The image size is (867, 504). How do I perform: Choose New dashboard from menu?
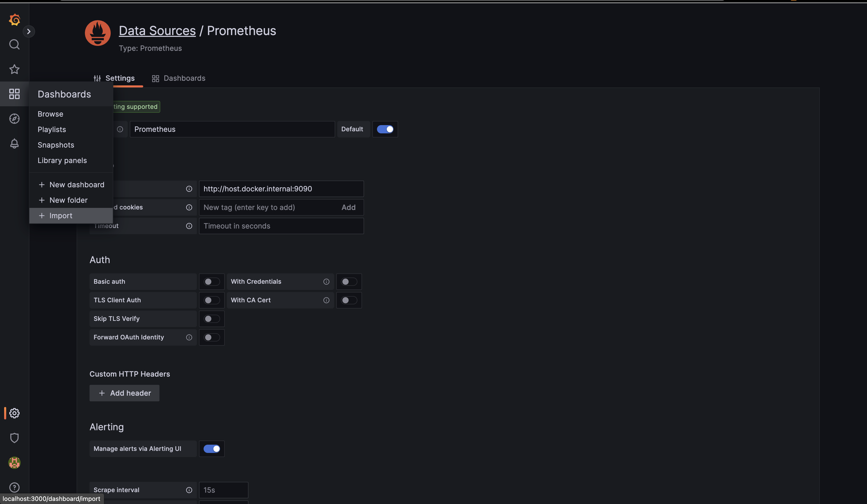pyautogui.click(x=76, y=185)
